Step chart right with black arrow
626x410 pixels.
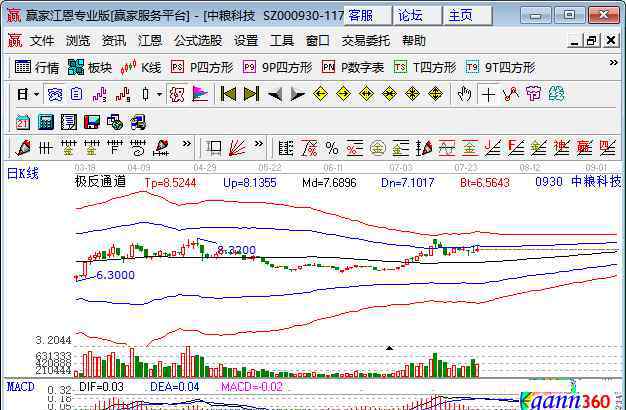click(297, 95)
